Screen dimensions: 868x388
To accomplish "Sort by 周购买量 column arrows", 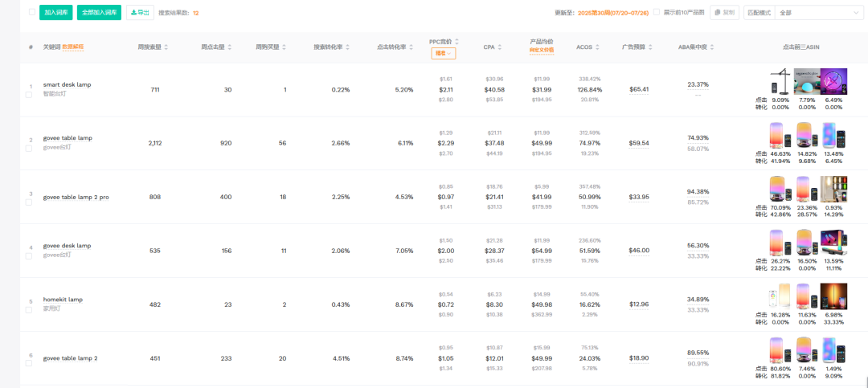I will coord(286,47).
